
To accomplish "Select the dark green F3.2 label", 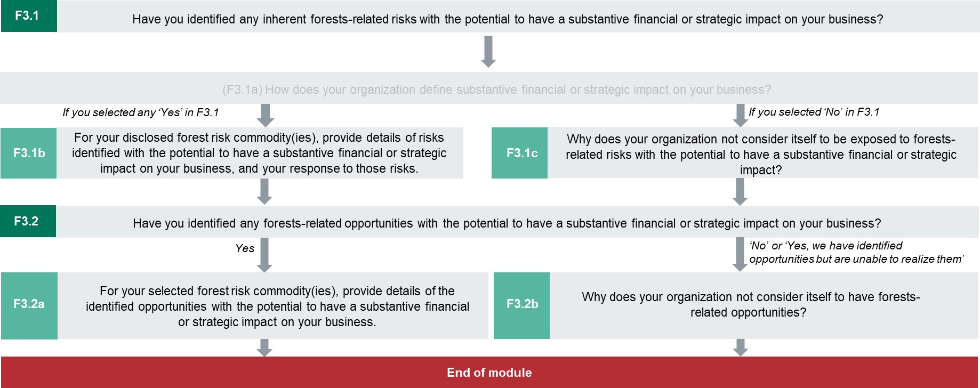I will point(28,221).
